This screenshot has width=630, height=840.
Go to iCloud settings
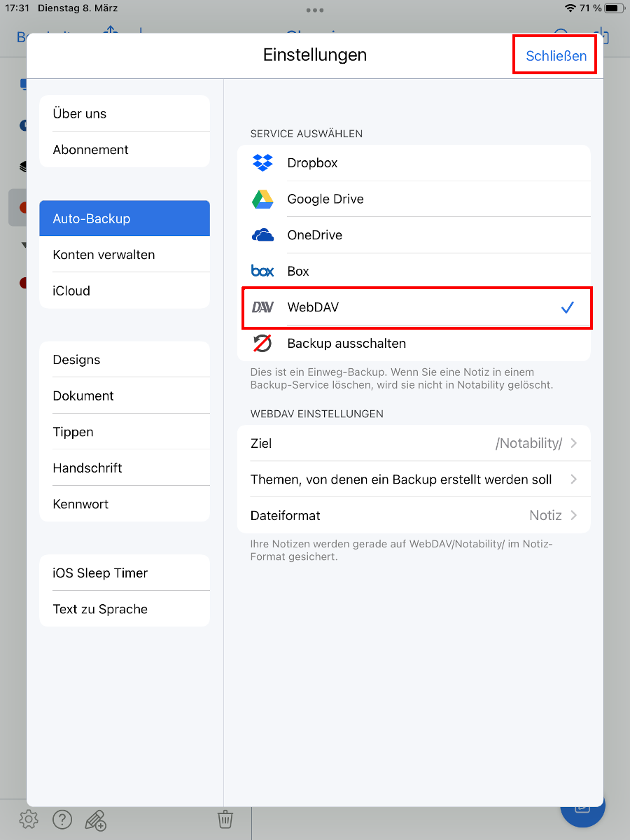point(71,290)
